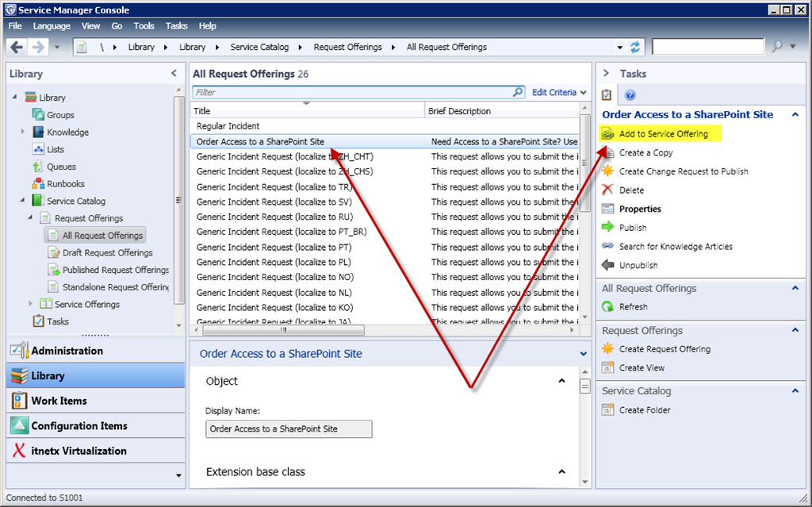Screen dimensions: 812x507
Task: Collapse the Object section in details
Action: pyautogui.click(x=561, y=381)
